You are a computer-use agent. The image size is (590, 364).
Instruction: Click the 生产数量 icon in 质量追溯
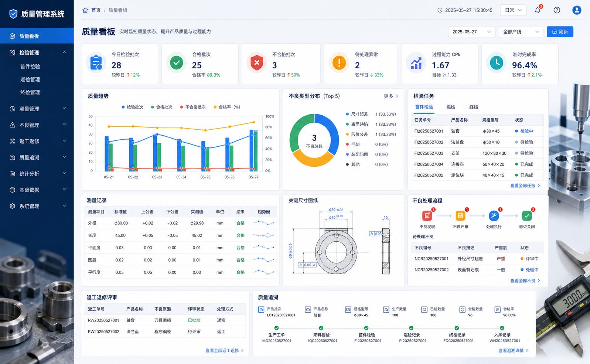click(x=386, y=309)
